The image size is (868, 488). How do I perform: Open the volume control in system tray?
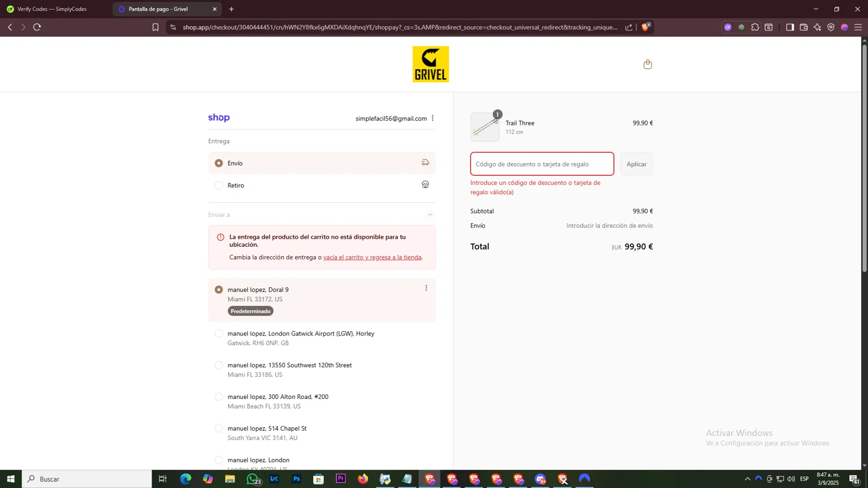[791, 479]
